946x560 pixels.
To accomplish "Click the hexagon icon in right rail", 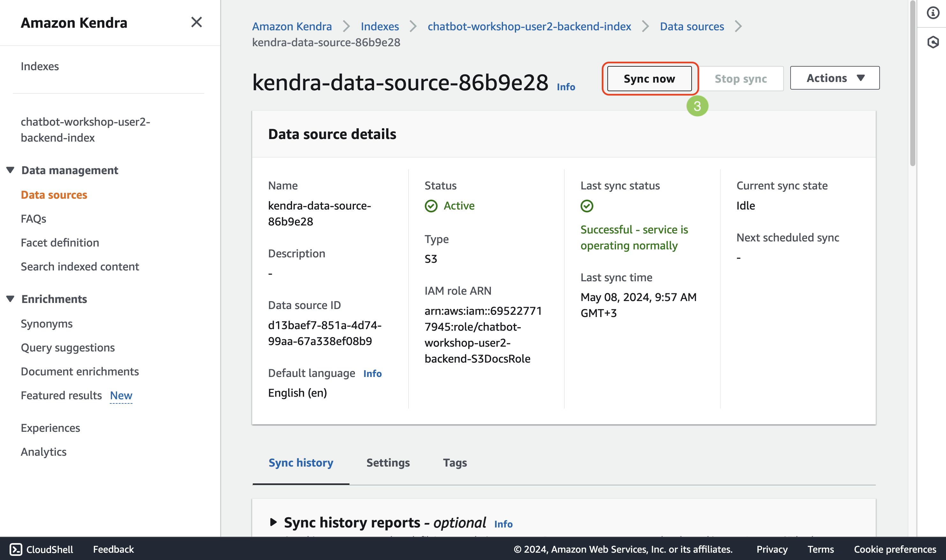I will 933,42.
